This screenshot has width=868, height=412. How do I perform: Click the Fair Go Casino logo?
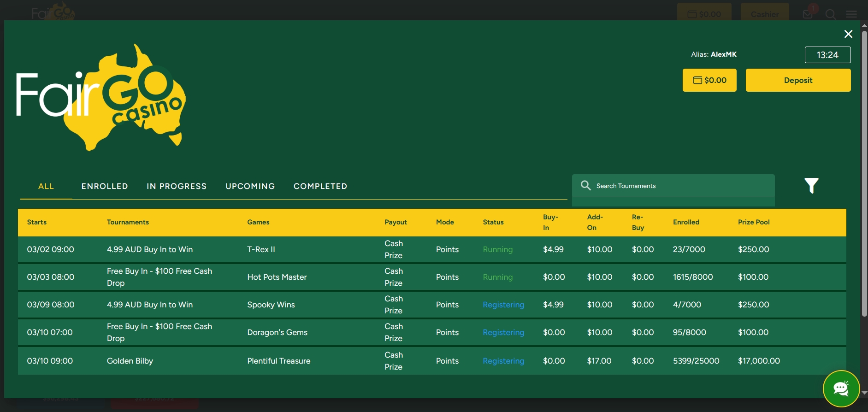(x=101, y=97)
